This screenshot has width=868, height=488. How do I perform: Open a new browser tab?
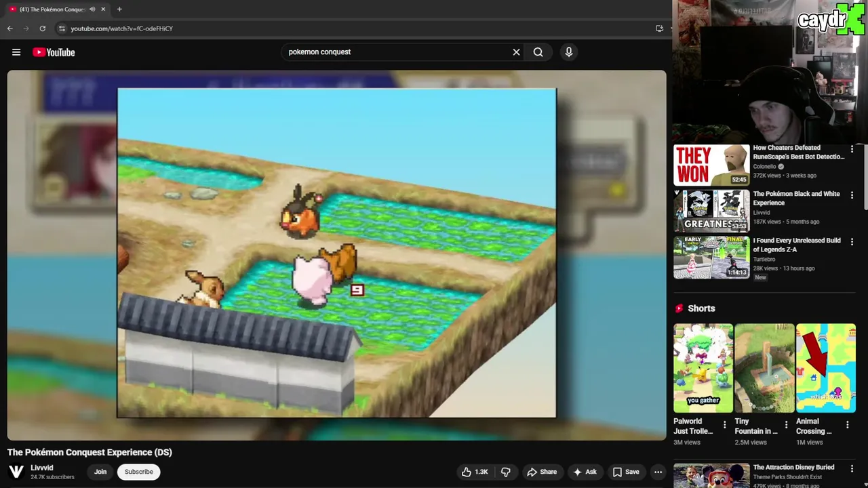(x=119, y=9)
